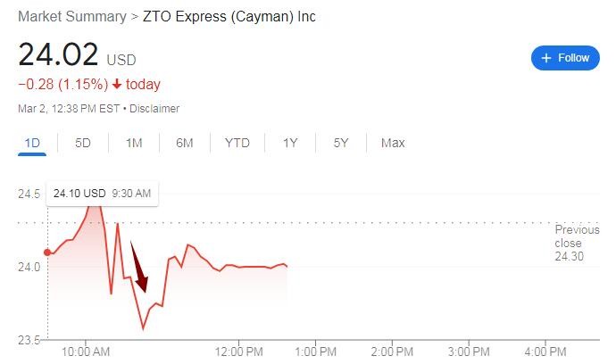
Task: Switch to the 5D tab
Action: pos(83,143)
